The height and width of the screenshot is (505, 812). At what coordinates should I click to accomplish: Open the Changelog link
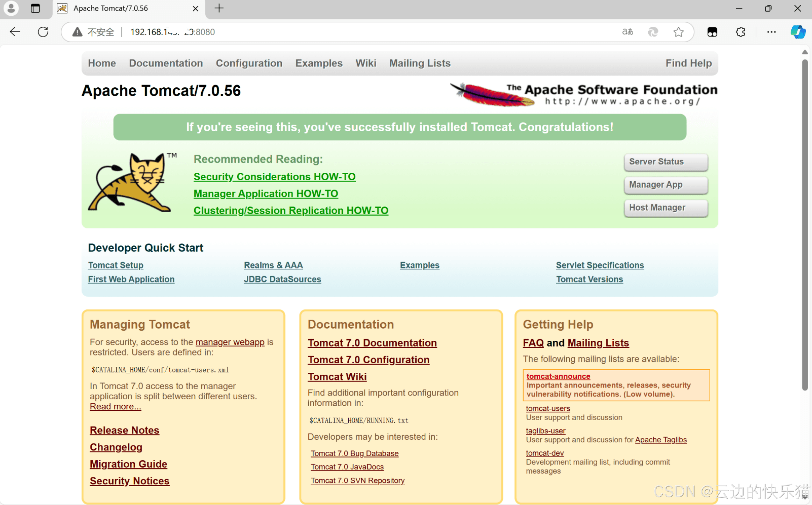pyautogui.click(x=116, y=447)
